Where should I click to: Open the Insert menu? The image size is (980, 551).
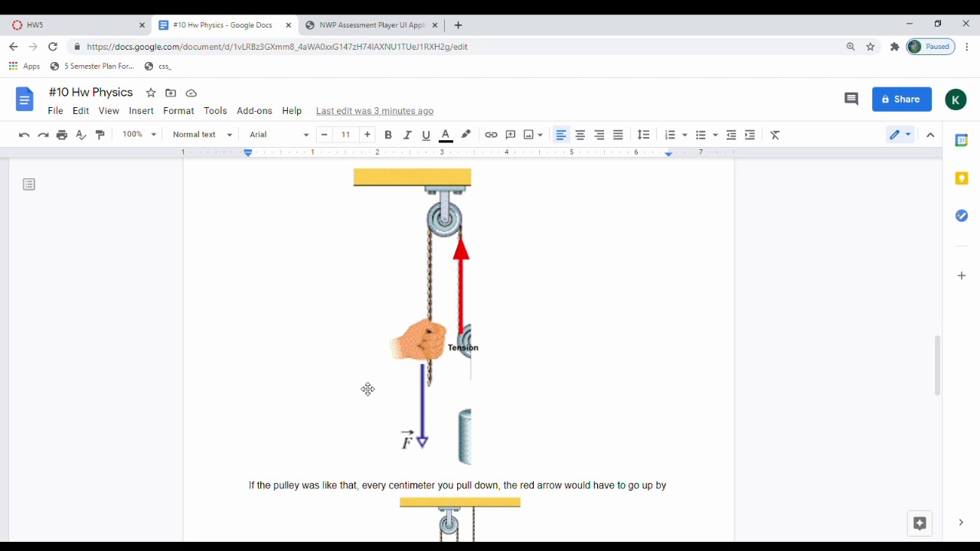click(141, 111)
